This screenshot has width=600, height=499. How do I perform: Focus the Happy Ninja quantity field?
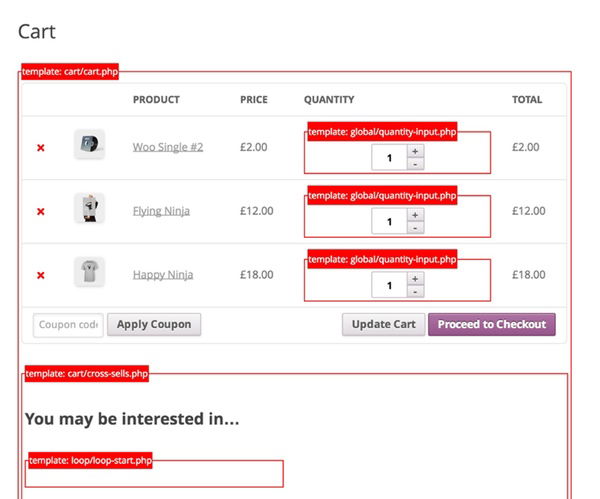[x=389, y=285]
